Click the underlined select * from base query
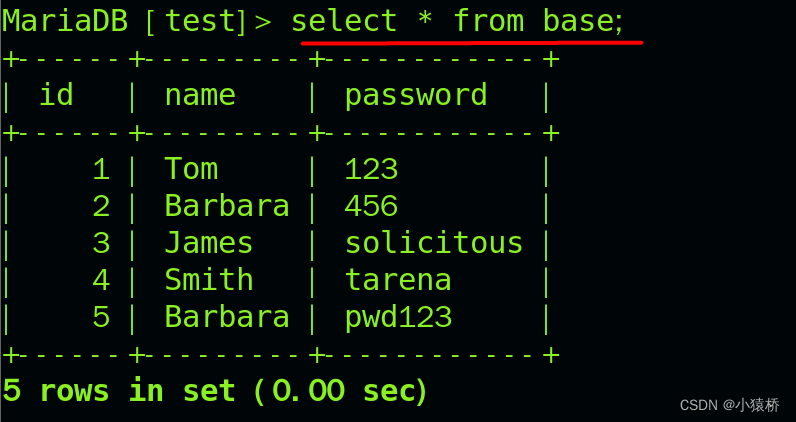The height and width of the screenshot is (422, 796). click(x=457, y=22)
